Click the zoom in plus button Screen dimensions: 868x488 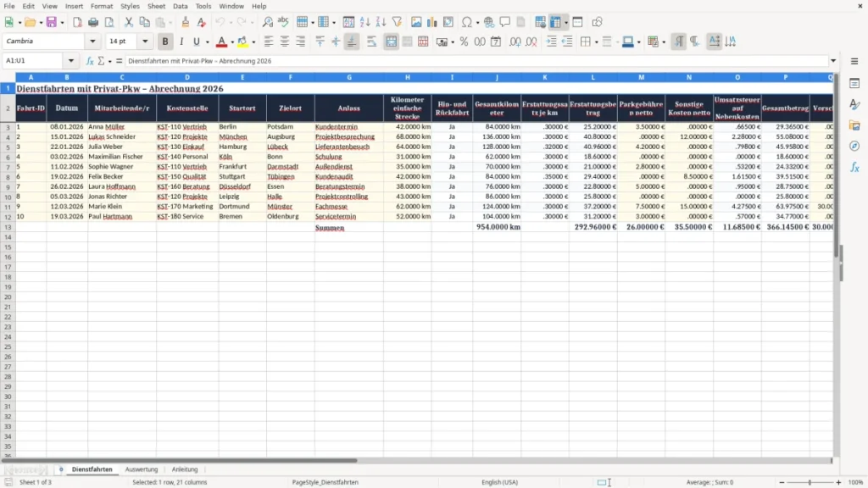tap(838, 482)
